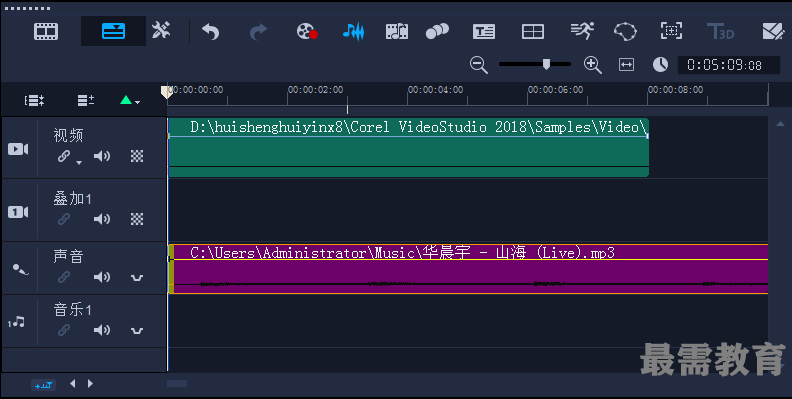Redo the last action
Viewport: 792px width, 399px height.
coord(258,32)
